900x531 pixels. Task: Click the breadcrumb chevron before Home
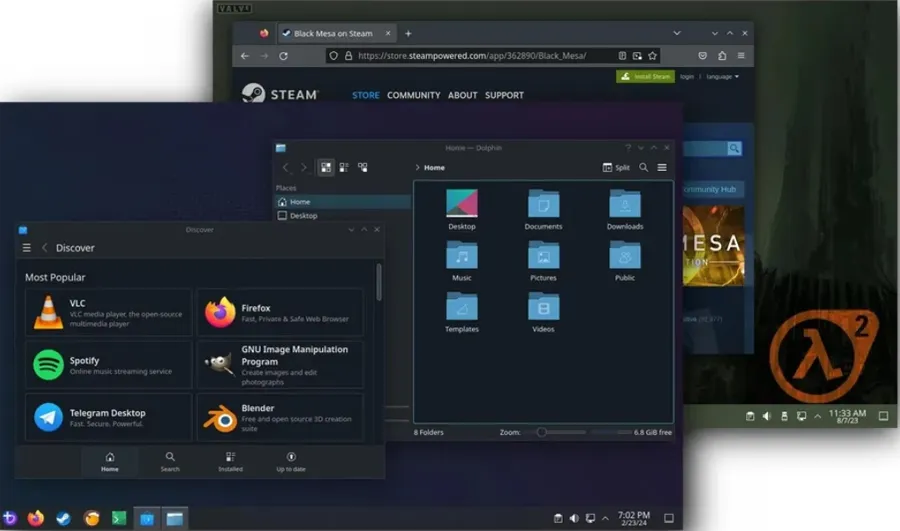point(417,168)
